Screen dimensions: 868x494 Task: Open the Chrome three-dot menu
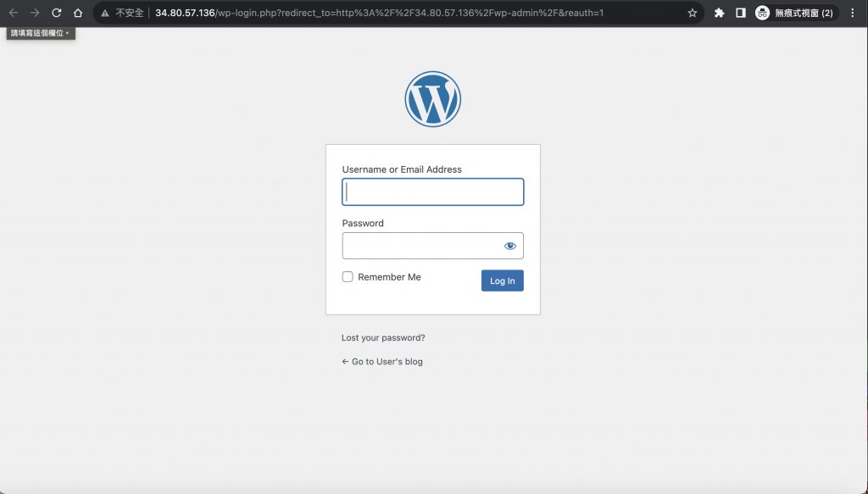click(853, 13)
